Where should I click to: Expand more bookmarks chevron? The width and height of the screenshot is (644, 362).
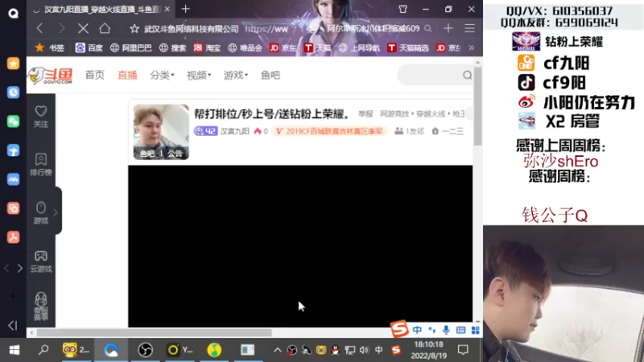[472, 47]
